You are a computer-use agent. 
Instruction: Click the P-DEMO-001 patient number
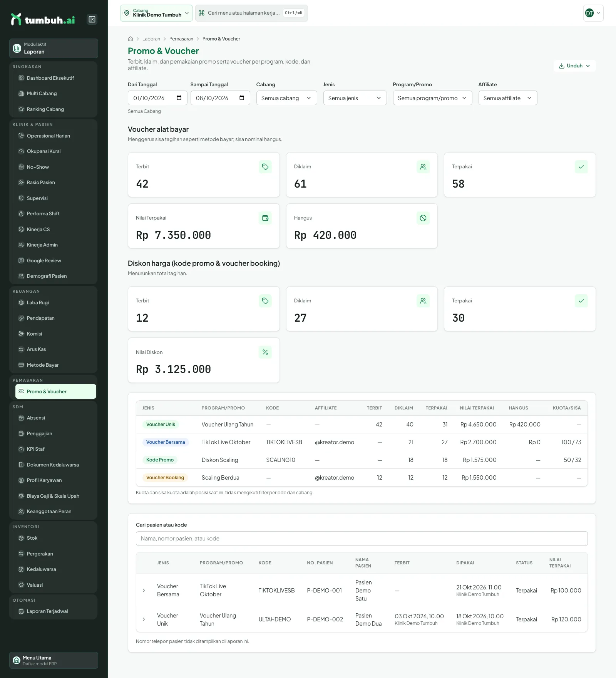pyautogui.click(x=324, y=591)
